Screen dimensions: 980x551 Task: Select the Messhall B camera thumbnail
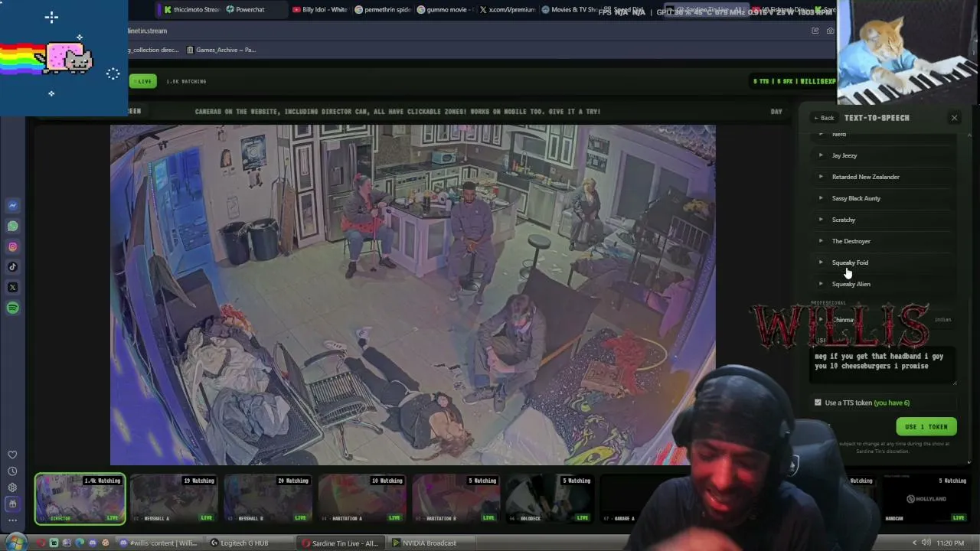[x=268, y=499]
